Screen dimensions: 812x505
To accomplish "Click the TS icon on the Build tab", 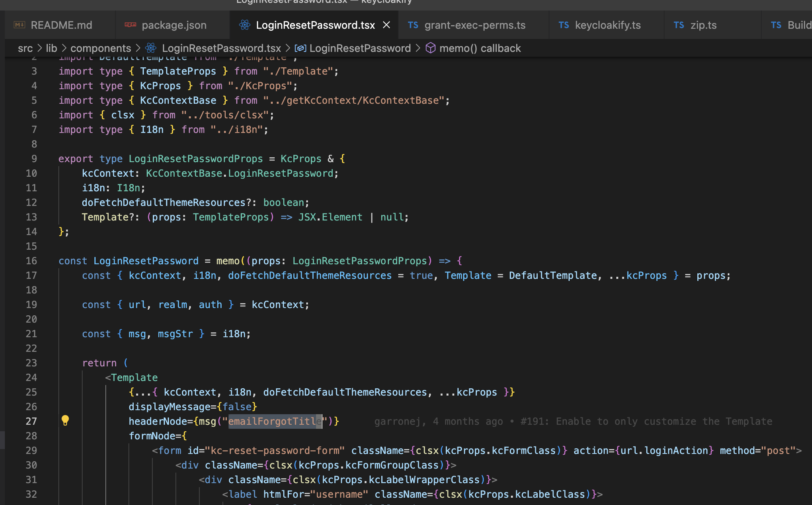I will point(776,25).
